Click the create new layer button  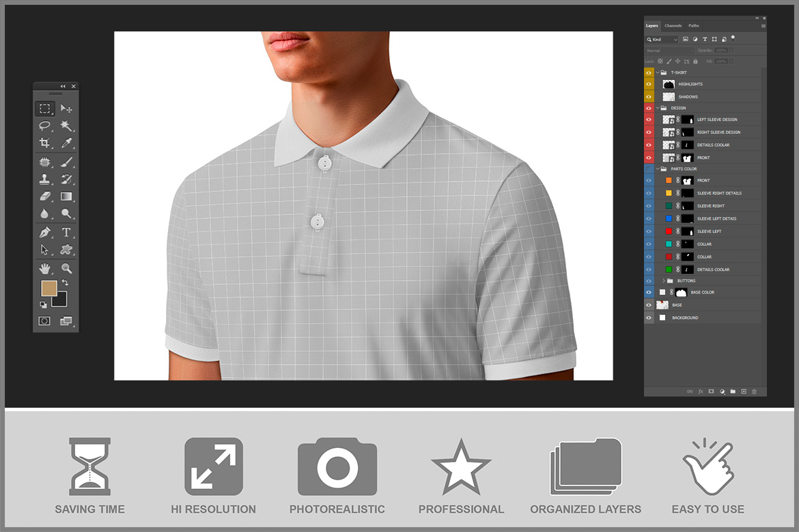(x=744, y=391)
